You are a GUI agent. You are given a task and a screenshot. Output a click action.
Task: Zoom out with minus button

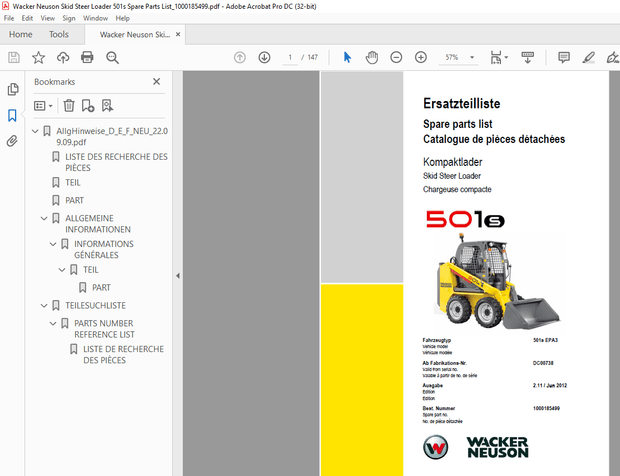(x=396, y=58)
